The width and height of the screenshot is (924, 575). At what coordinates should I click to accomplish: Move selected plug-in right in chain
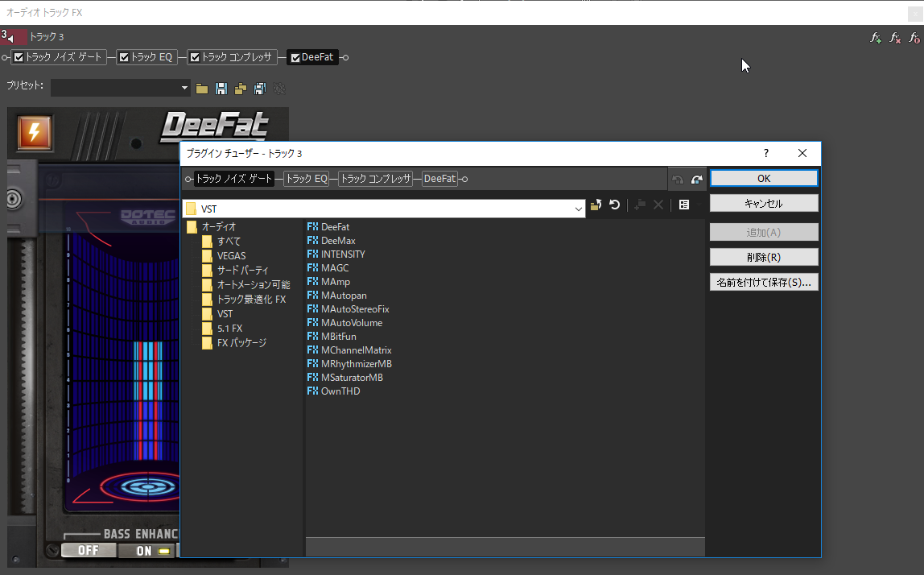[697, 180]
